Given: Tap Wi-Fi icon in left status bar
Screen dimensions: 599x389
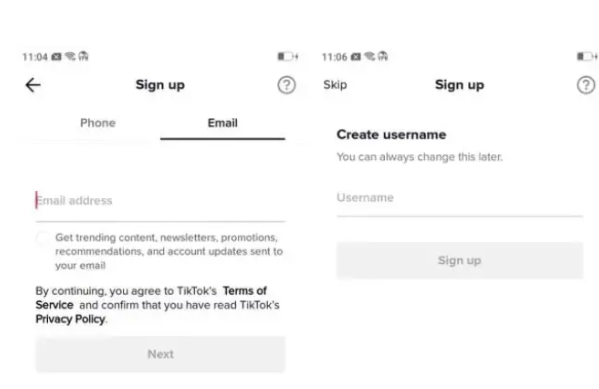Looking at the screenshot, I should coord(70,57).
